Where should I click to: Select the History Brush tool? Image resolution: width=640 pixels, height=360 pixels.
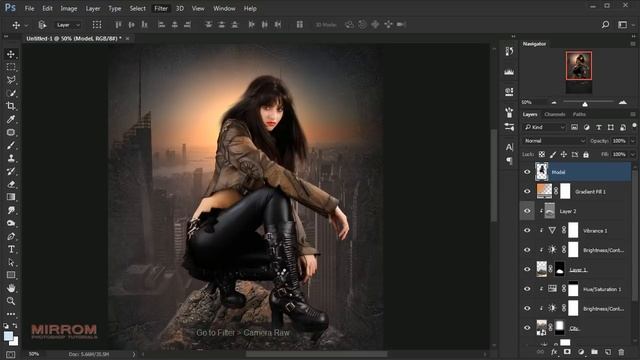click(x=11, y=171)
